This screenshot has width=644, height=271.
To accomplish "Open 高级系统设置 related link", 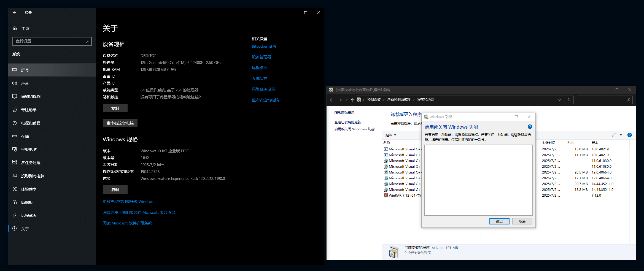I will pos(263,89).
